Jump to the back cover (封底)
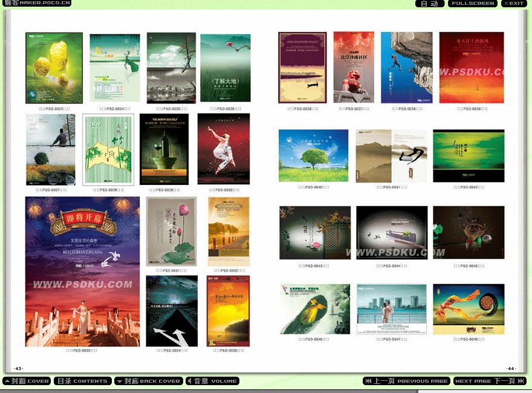 pos(148,381)
